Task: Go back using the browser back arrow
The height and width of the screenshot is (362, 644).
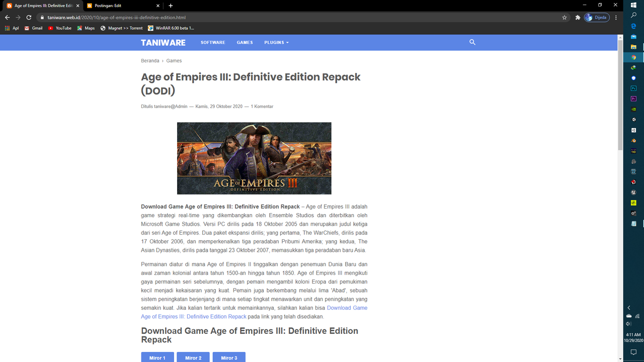Action: click(x=7, y=18)
